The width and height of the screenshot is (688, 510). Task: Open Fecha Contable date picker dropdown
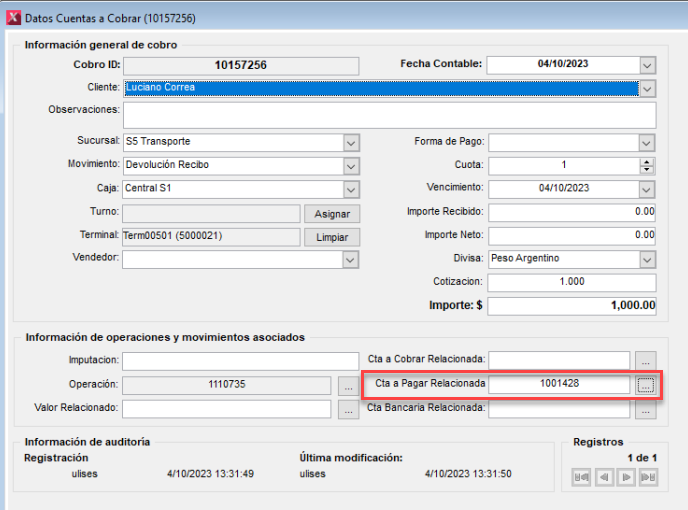[647, 65]
